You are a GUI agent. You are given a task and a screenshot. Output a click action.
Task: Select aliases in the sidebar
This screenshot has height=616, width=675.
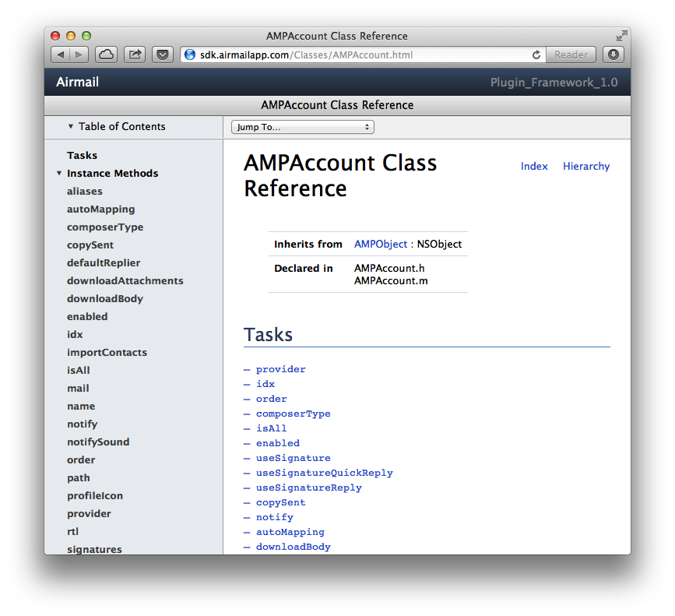tap(85, 191)
